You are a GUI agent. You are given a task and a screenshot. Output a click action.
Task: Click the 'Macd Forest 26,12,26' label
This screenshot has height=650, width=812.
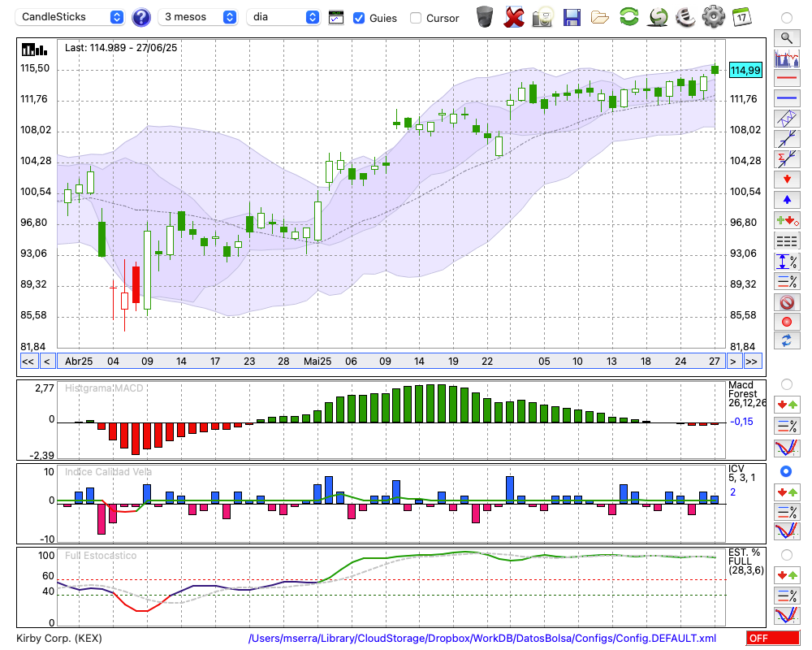click(x=747, y=394)
